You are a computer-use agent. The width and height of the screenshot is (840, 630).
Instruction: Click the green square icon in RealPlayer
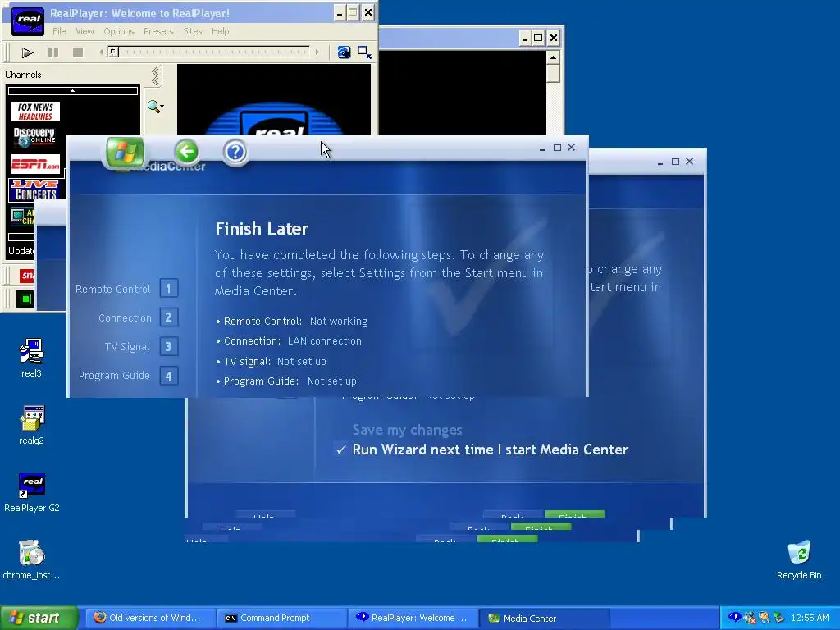pyautogui.click(x=25, y=299)
